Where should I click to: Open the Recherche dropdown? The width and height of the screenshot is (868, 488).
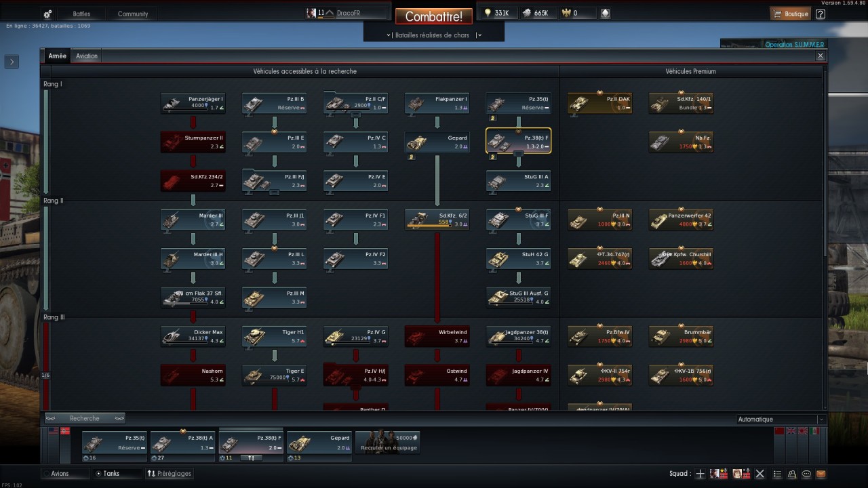click(85, 418)
